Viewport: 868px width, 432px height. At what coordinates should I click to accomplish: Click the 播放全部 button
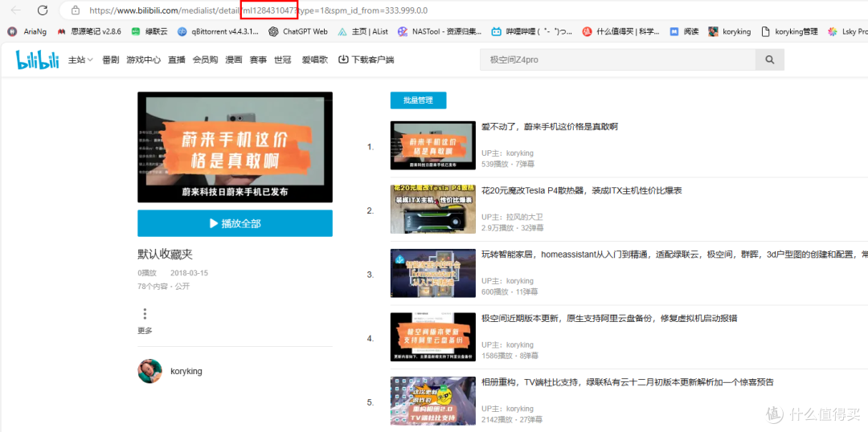pyautogui.click(x=235, y=223)
